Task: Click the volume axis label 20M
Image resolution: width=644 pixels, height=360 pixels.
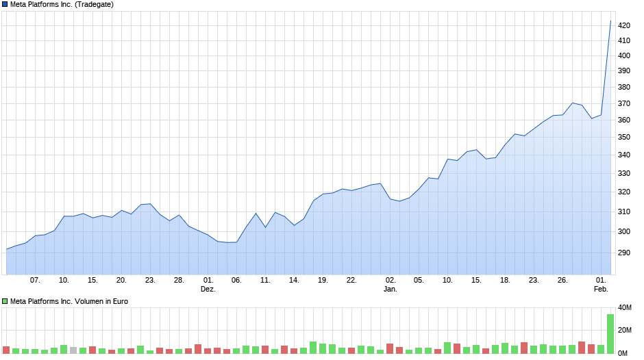Action: pos(625,331)
